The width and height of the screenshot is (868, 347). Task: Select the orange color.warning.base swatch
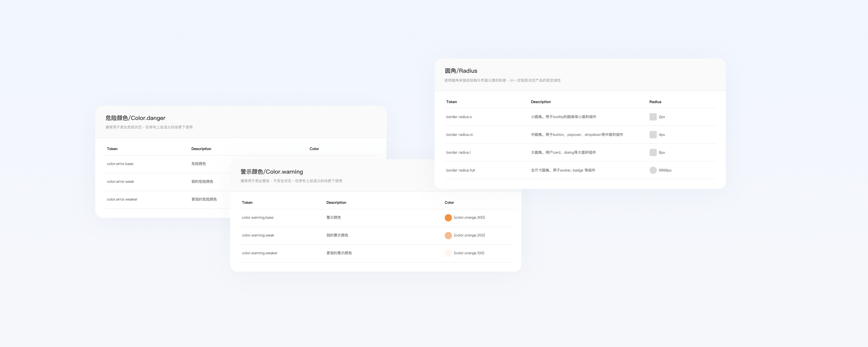click(448, 218)
